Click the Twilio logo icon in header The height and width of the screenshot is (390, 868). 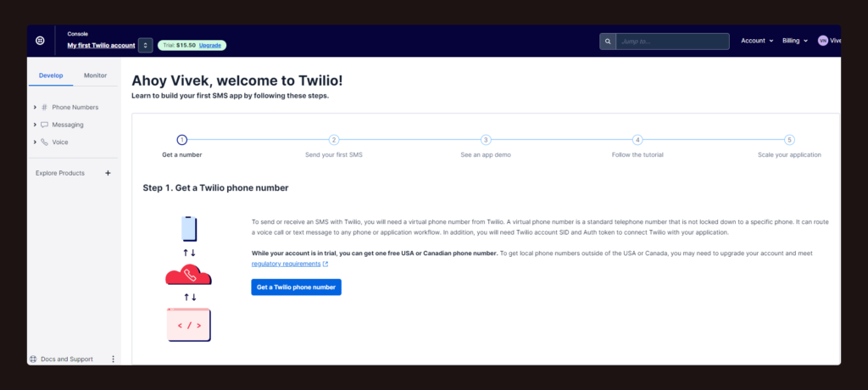coord(41,41)
